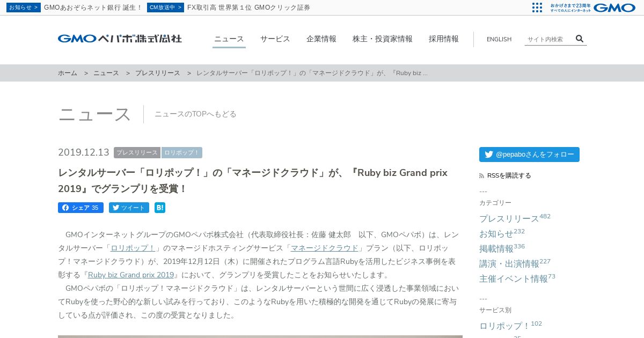Go to プレスリリース in breadcrumb
The width and height of the screenshot is (644, 338).
coord(158,73)
